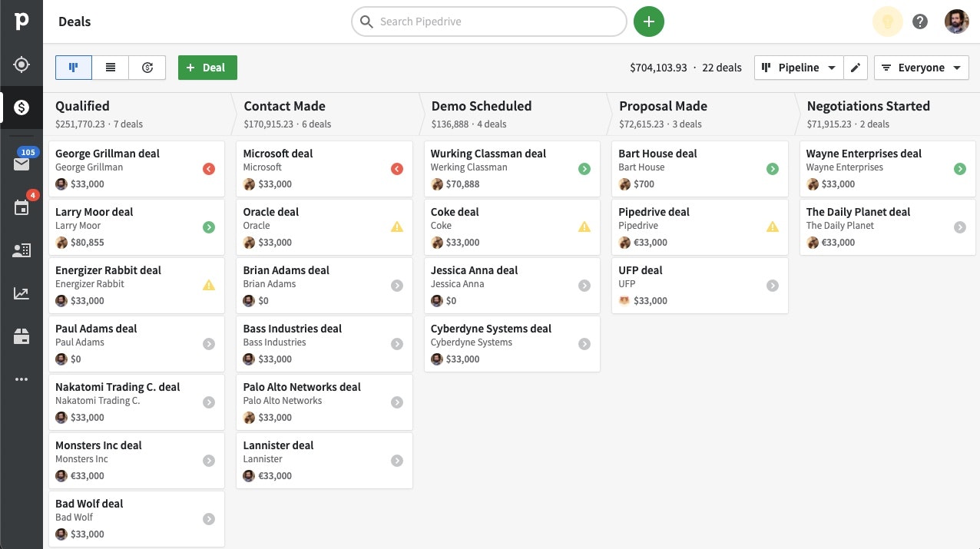
Task: Open Insights via the chart icon
Action: tap(21, 293)
